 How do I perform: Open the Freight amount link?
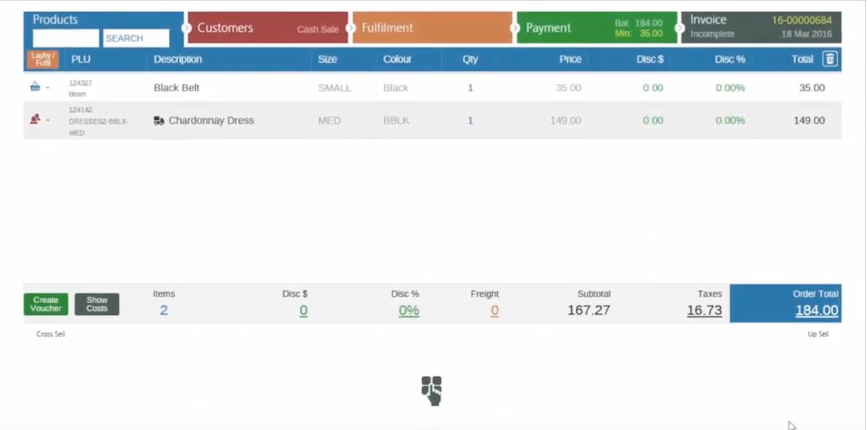[x=494, y=309]
